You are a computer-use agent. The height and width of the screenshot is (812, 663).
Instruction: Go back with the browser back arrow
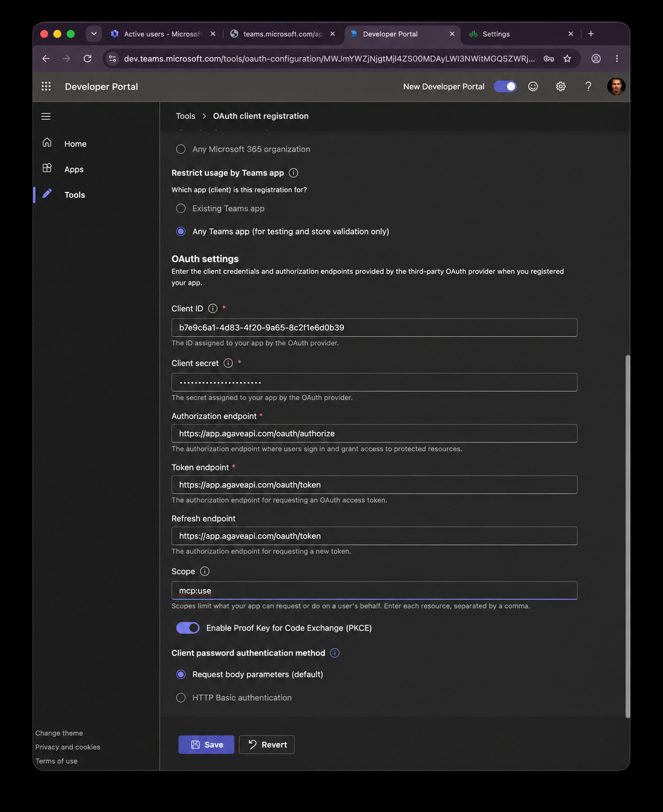point(46,59)
